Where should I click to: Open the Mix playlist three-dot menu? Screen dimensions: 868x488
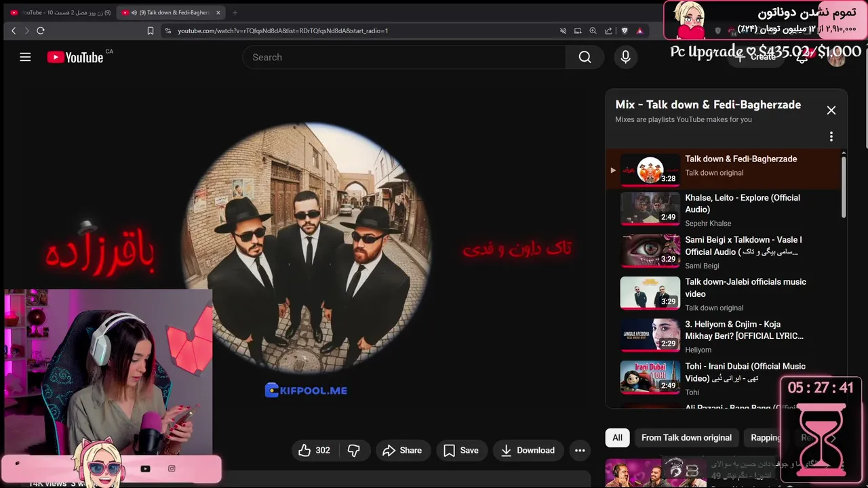(831, 136)
